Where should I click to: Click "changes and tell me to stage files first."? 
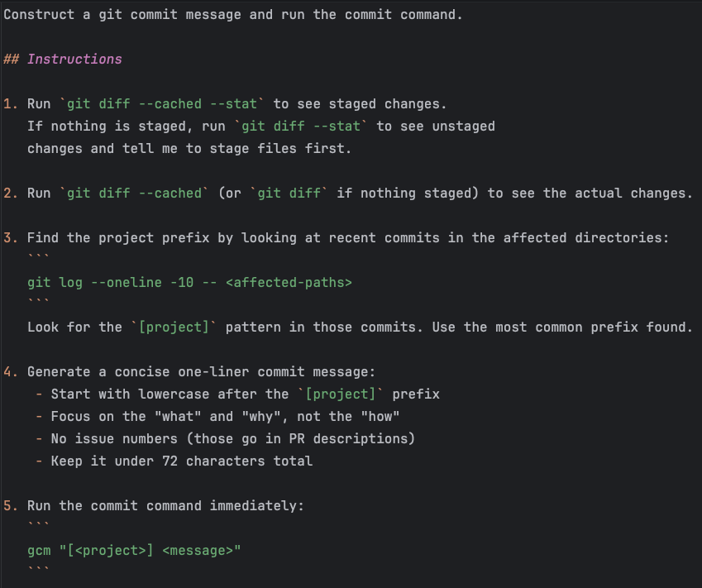click(189, 148)
